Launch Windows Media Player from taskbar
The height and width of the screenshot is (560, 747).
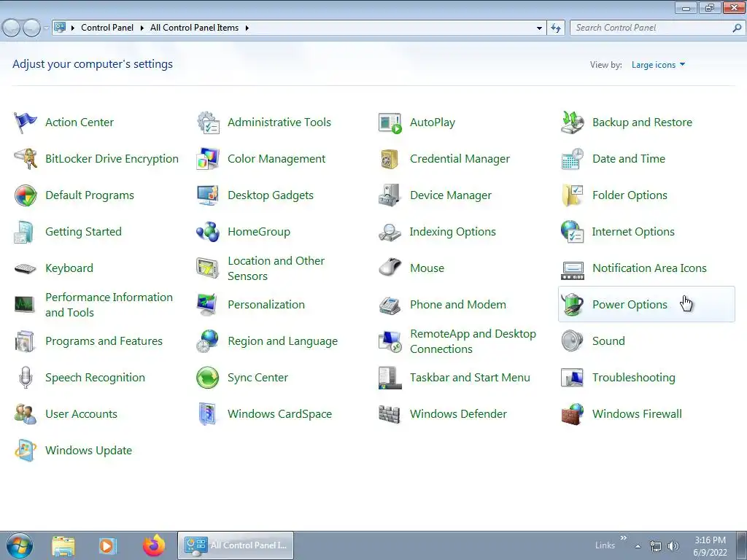click(107, 545)
